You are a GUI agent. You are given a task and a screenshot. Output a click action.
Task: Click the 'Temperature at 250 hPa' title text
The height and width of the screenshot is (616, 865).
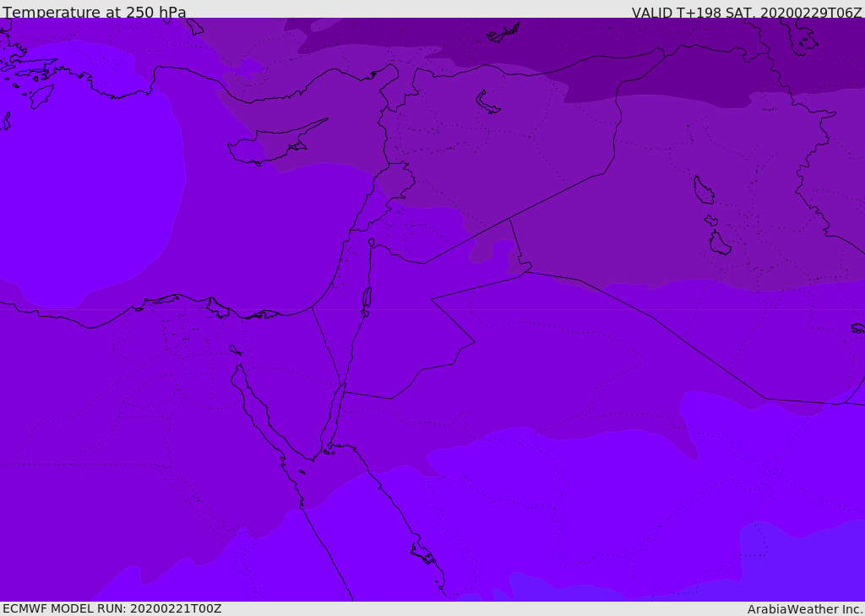(95, 12)
